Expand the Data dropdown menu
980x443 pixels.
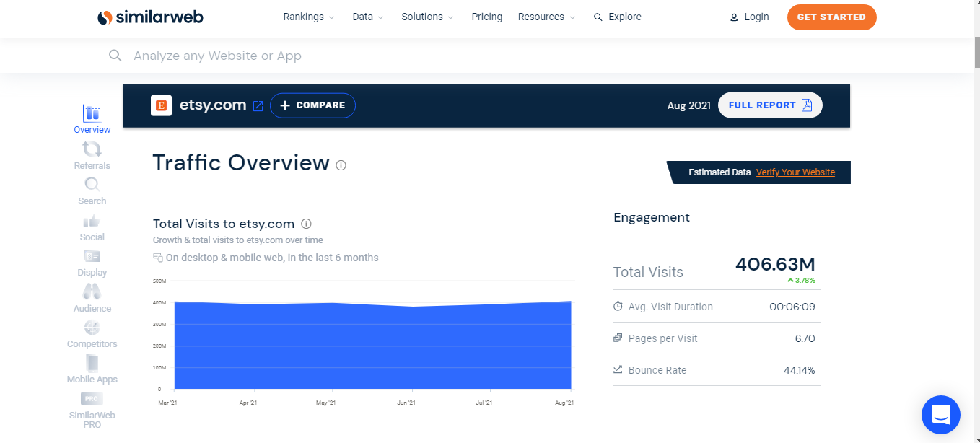tap(368, 17)
